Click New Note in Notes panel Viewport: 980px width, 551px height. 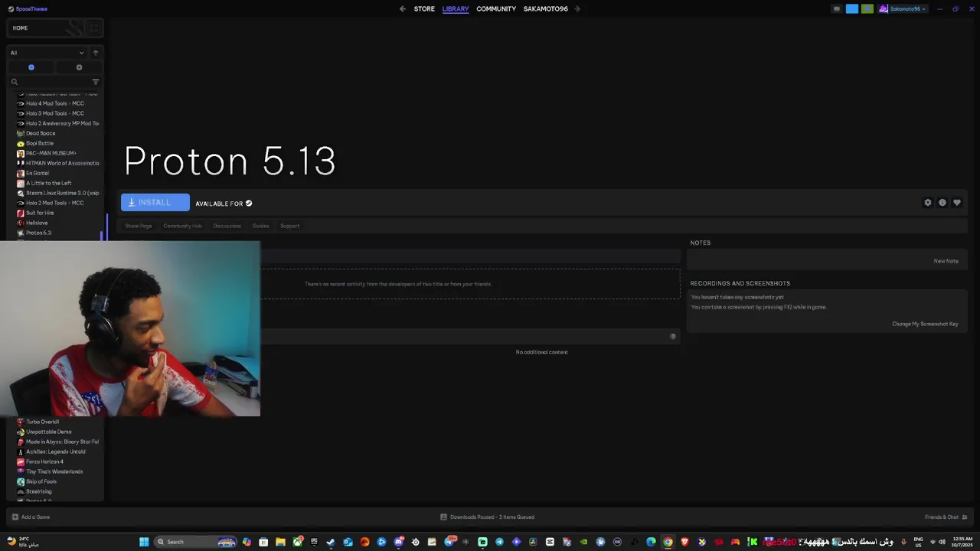[x=946, y=261]
